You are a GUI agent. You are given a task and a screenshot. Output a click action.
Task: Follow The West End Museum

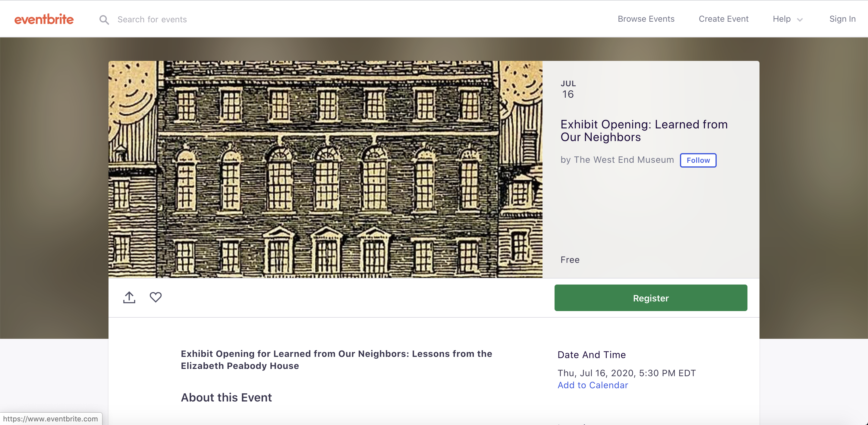[698, 160]
